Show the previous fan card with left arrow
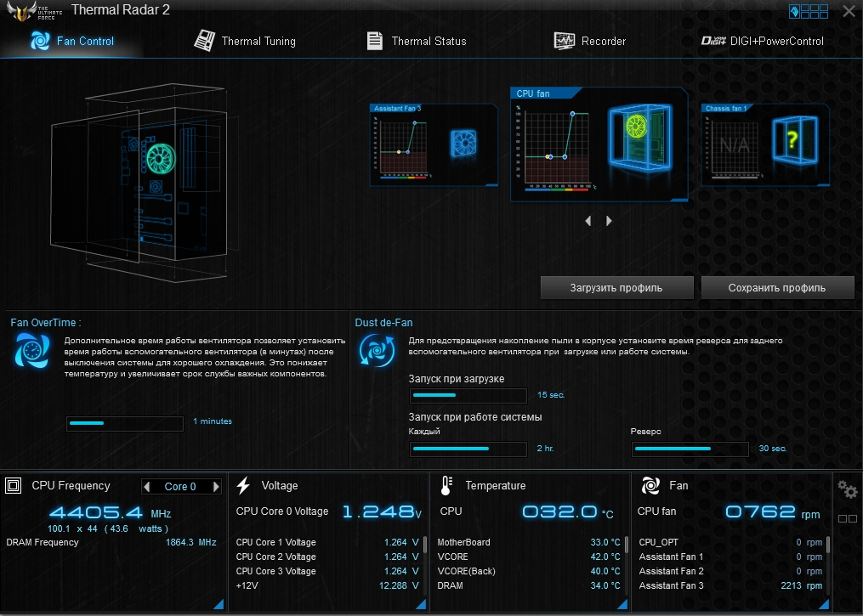 click(x=588, y=221)
